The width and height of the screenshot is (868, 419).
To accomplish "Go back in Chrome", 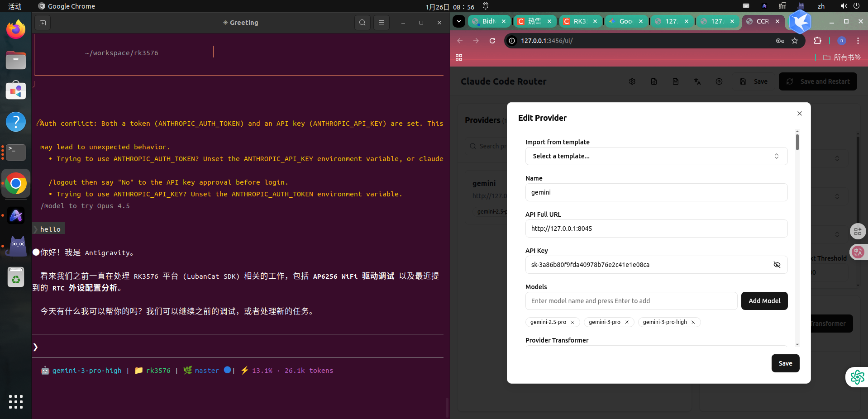I will [460, 41].
